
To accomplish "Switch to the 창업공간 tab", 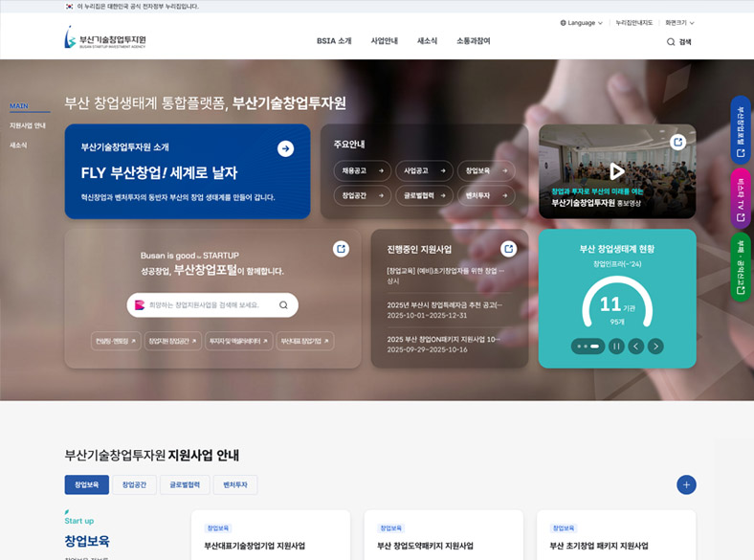I will (134, 485).
